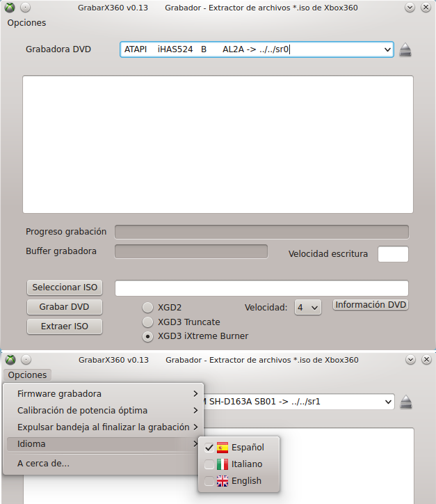
Task: Click the eject tray icon in lower window
Action: 406,402
